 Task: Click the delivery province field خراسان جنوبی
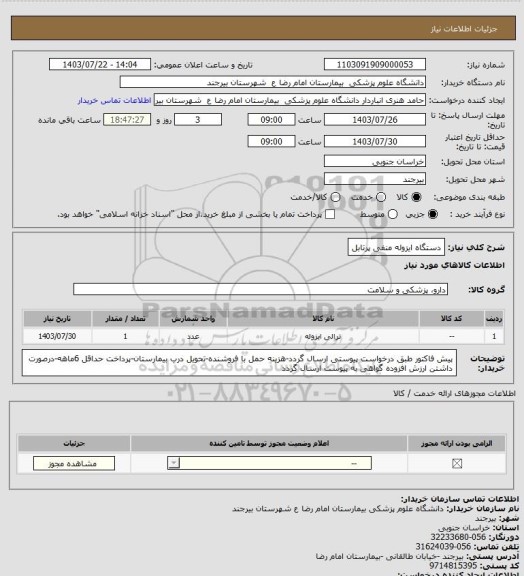coord(375,161)
